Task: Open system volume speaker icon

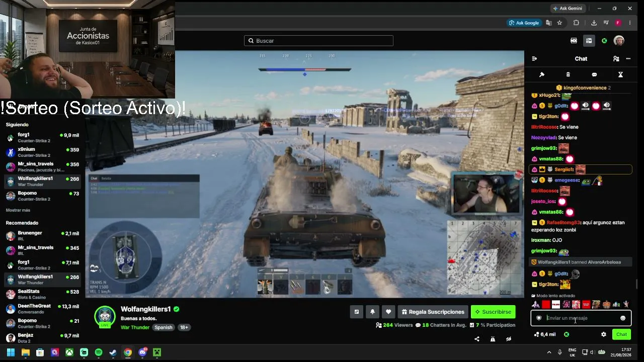Action: pyautogui.click(x=592, y=352)
